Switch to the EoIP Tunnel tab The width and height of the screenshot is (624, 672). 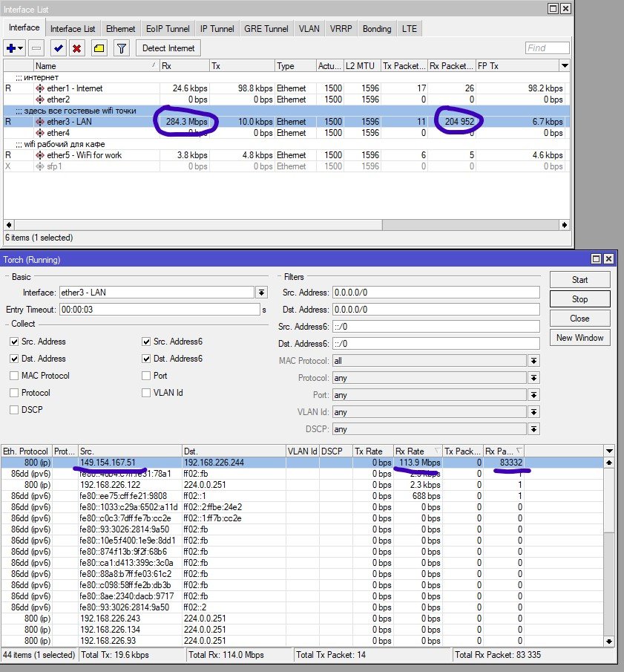point(167,29)
